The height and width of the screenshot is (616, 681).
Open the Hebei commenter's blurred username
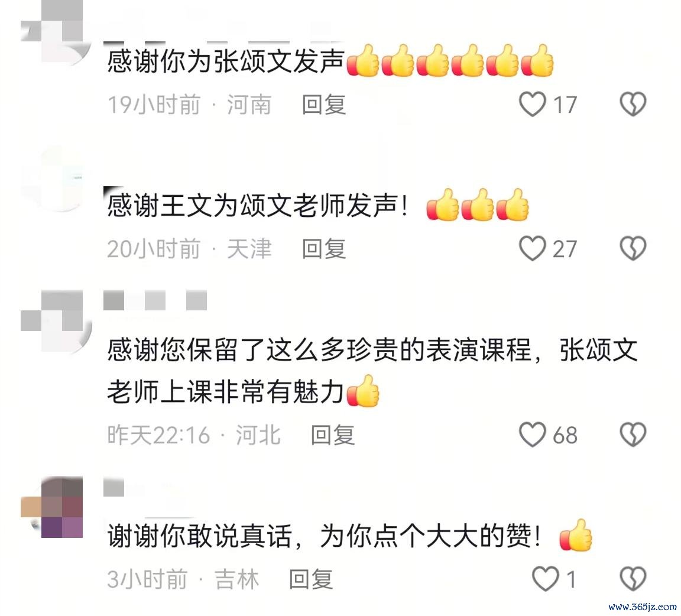point(155,301)
